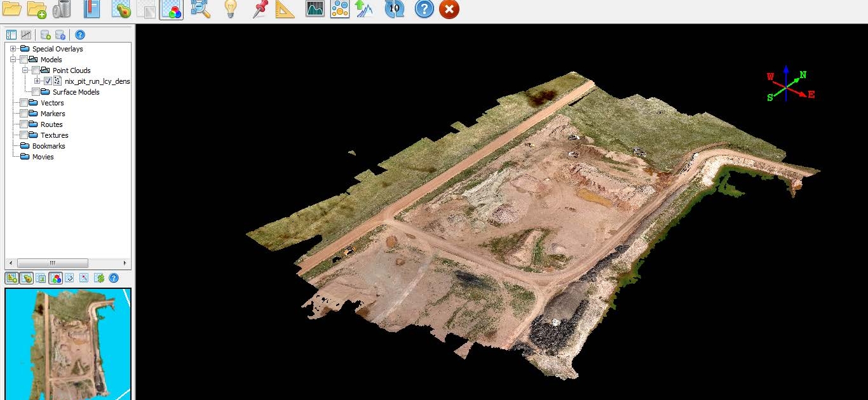Image resolution: width=868 pixels, height=400 pixels.
Task: Click the add-folder icon with green plus
Action: 37,9
